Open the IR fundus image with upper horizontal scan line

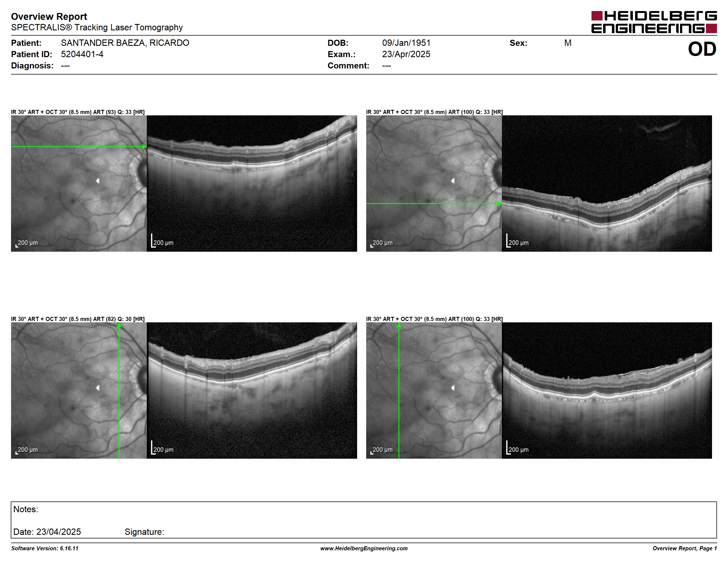point(79,184)
